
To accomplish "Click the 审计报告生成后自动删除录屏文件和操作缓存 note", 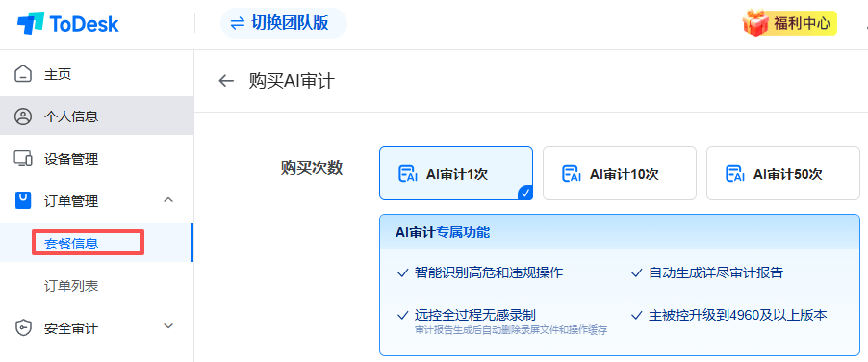I will coord(511,330).
